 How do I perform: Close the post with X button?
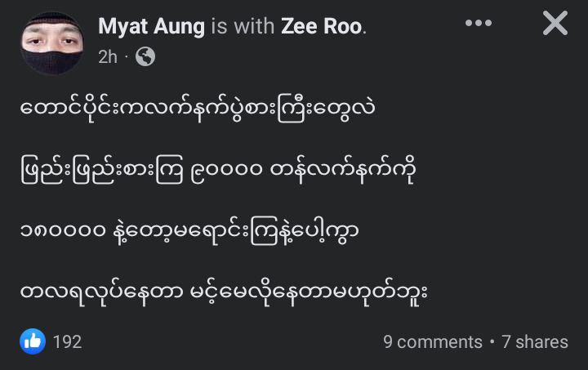click(555, 25)
